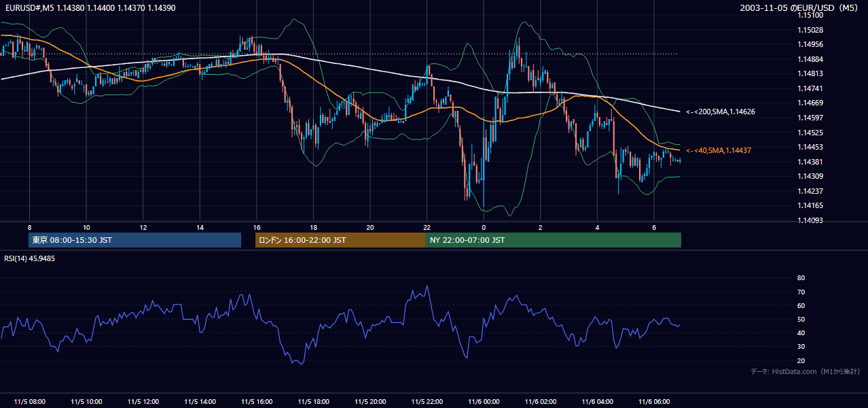This screenshot has height=408, width=868.
Task: Click the 11/5 08:00 time label
Action: point(29,402)
